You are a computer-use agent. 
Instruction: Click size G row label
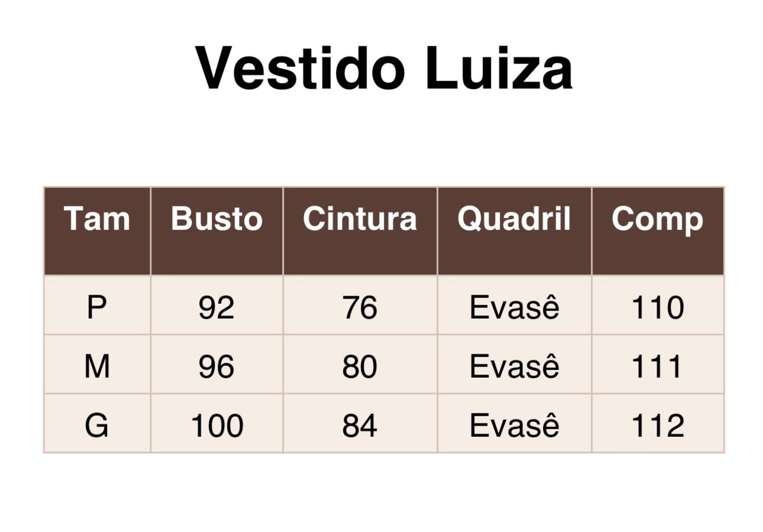coord(97,426)
